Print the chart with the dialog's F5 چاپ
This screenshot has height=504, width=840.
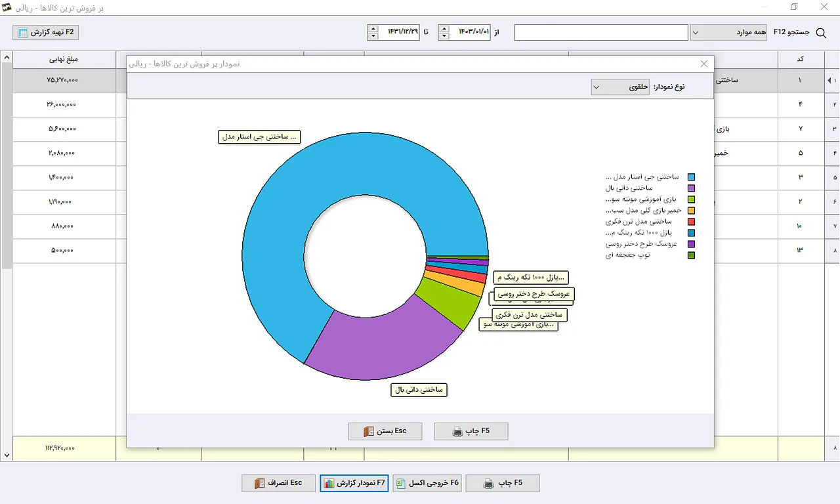pos(471,431)
